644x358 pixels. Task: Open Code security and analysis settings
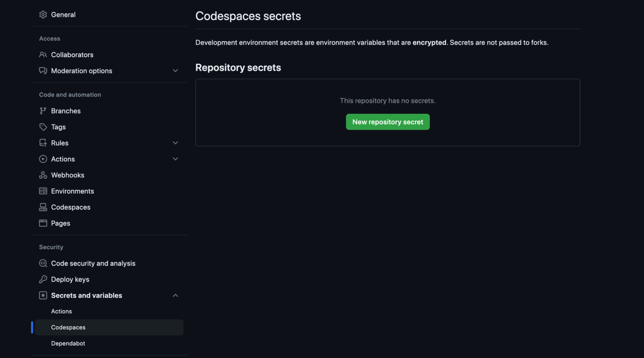click(x=93, y=263)
